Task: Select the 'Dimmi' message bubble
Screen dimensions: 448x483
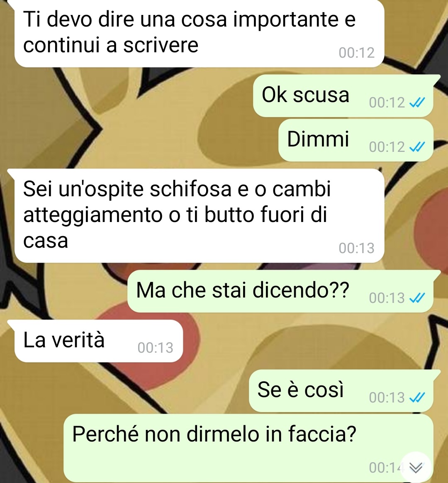Action: click(356, 140)
